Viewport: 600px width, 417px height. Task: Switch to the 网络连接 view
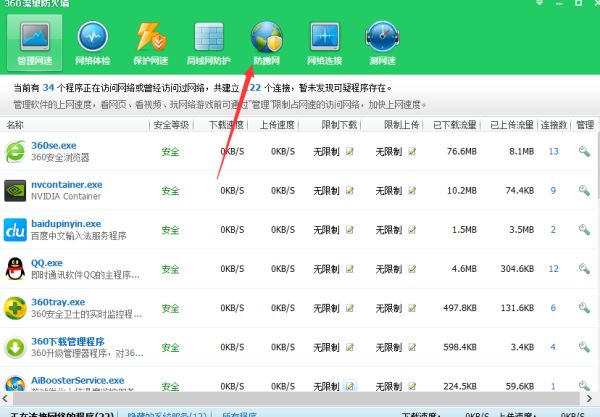tap(324, 43)
